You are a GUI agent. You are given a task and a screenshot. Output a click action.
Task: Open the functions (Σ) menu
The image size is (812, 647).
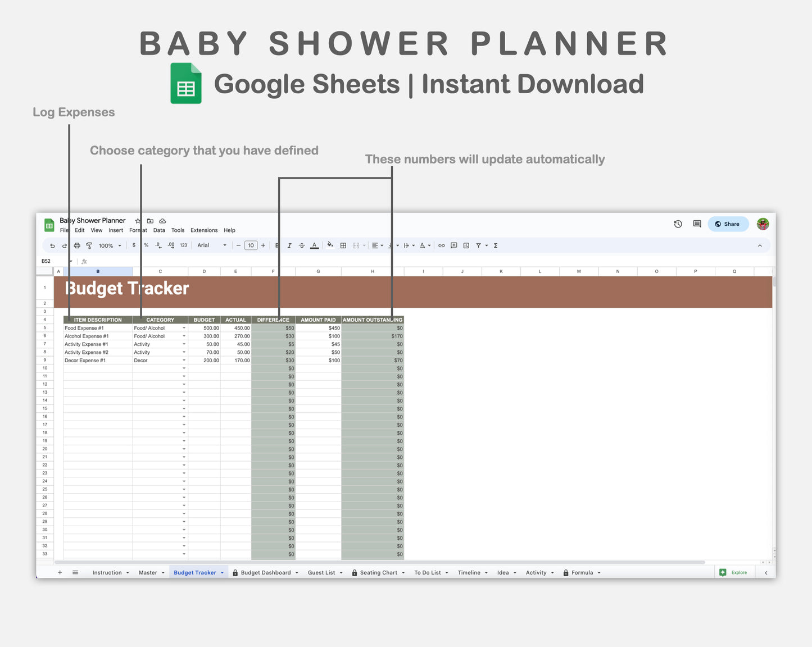496,245
